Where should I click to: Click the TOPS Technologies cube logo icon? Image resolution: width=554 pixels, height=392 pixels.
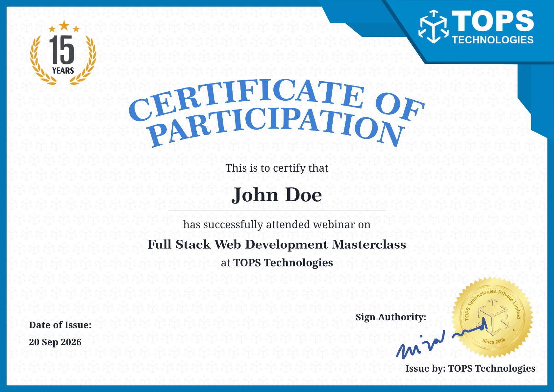tap(433, 27)
